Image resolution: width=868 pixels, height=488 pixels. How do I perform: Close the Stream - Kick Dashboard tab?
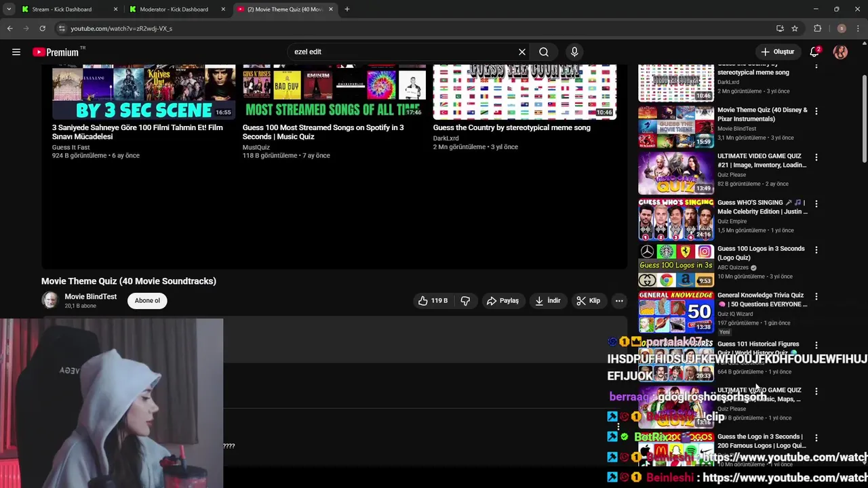[x=115, y=9]
